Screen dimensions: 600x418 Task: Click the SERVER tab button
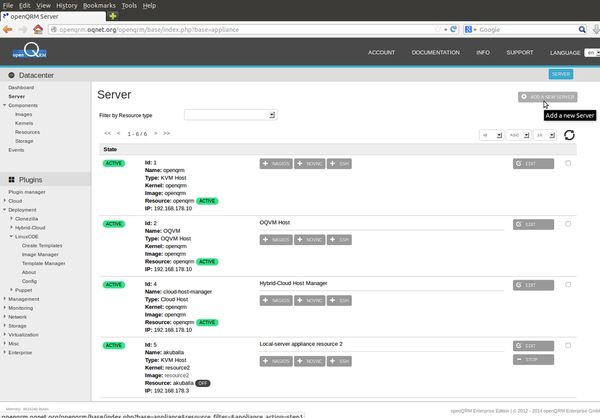[x=561, y=74]
